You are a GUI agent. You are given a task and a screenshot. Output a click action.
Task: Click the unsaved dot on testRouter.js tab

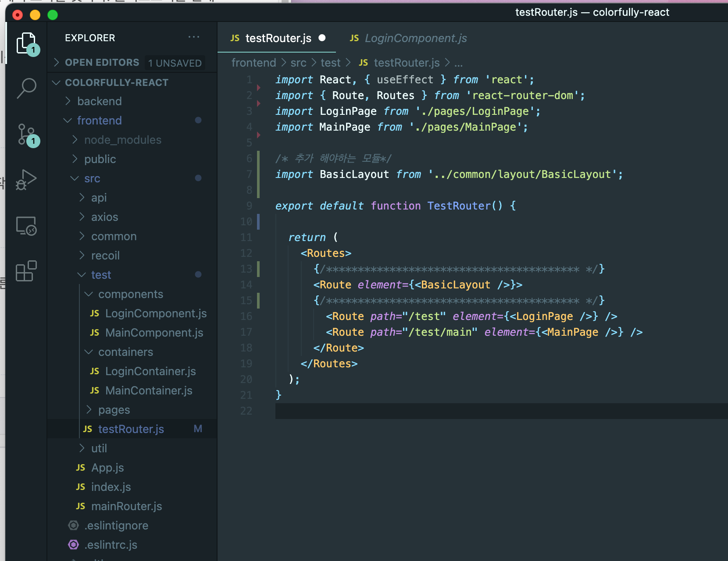322,38
